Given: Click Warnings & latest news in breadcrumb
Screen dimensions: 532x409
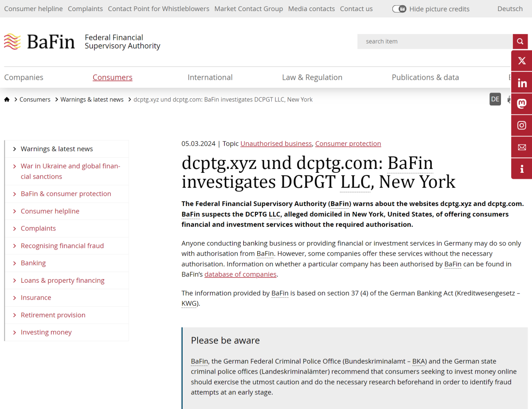Looking at the screenshot, I should [92, 99].
